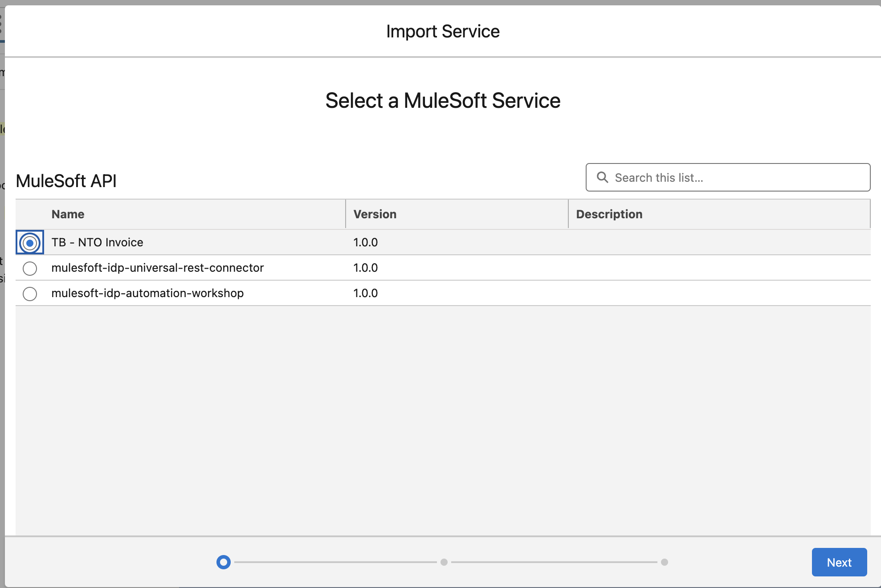Click the TB - NTO Invoice name text
Screen dimensions: 881x588
click(98, 242)
